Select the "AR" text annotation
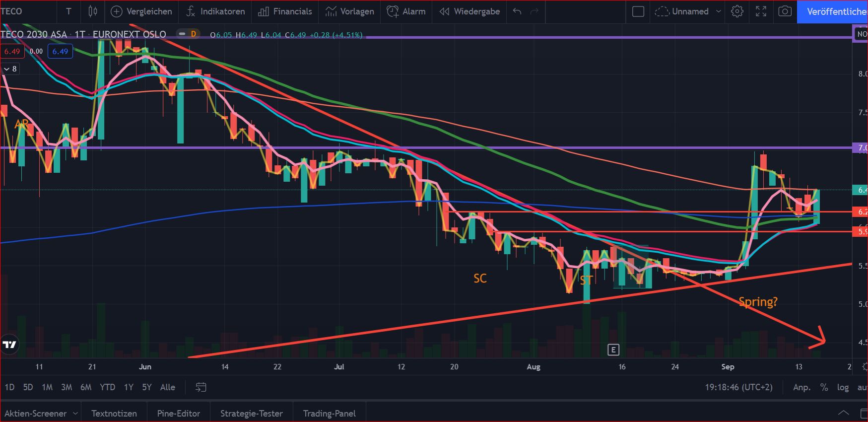Screen dimensions: 868x422 pyautogui.click(x=21, y=124)
